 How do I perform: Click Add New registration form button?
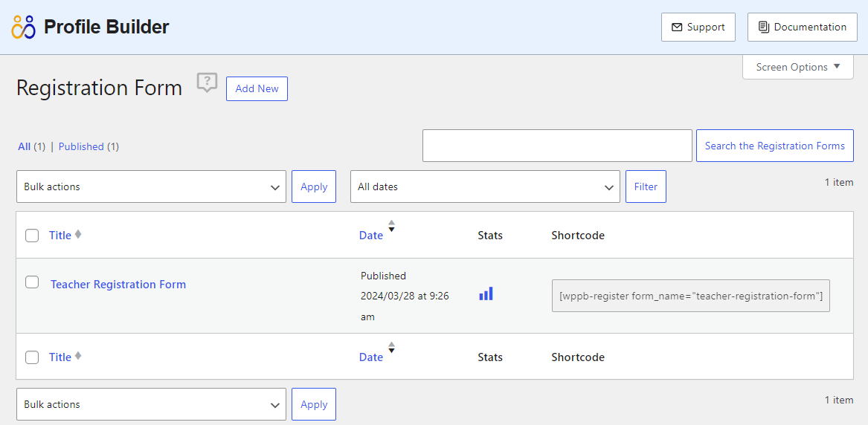pos(257,89)
